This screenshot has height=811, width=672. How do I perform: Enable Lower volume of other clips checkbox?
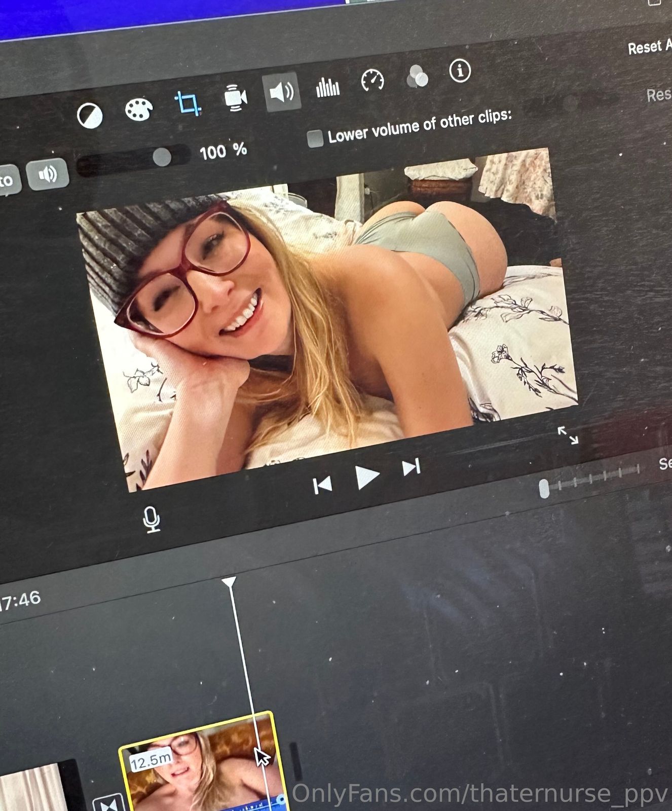pos(315,138)
